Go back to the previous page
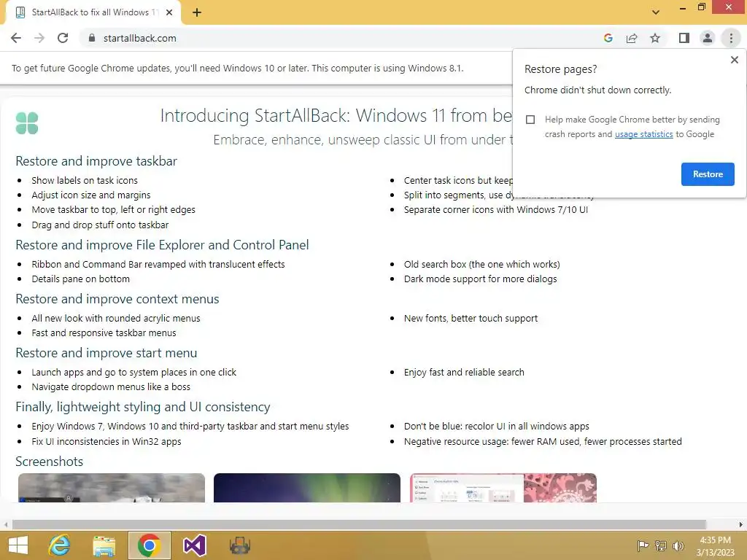 [16, 38]
